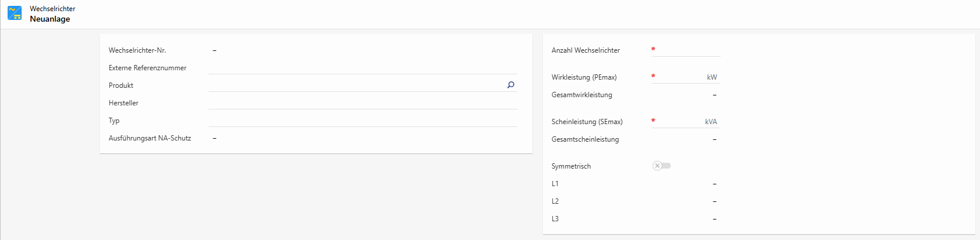Click the Externe Referenznummer input field
The height and width of the screenshot is (240, 980).
pos(362,68)
